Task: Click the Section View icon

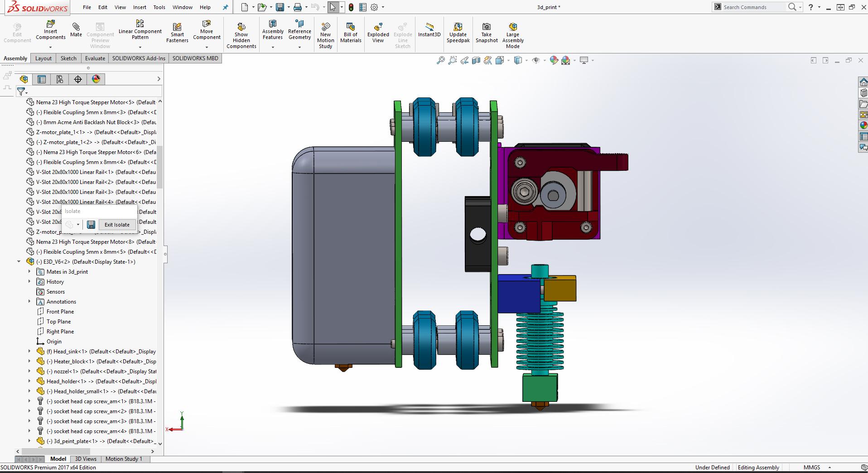Action: (476, 60)
